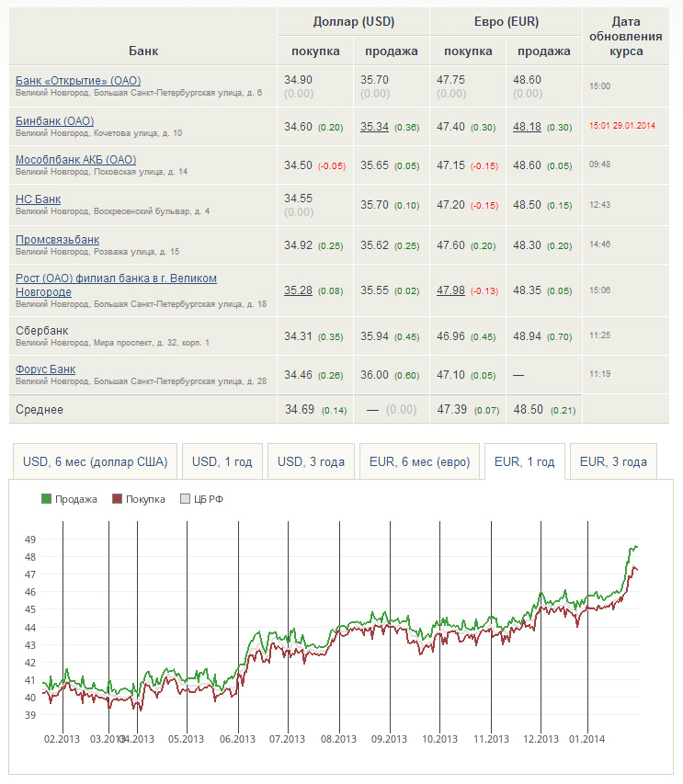Click the 12.2013 chart axis label

coord(541,739)
